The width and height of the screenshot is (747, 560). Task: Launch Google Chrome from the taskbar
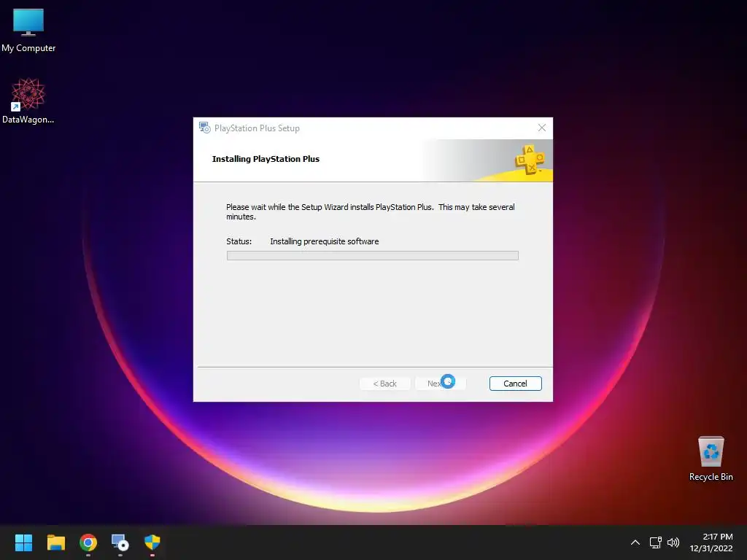[88, 542]
